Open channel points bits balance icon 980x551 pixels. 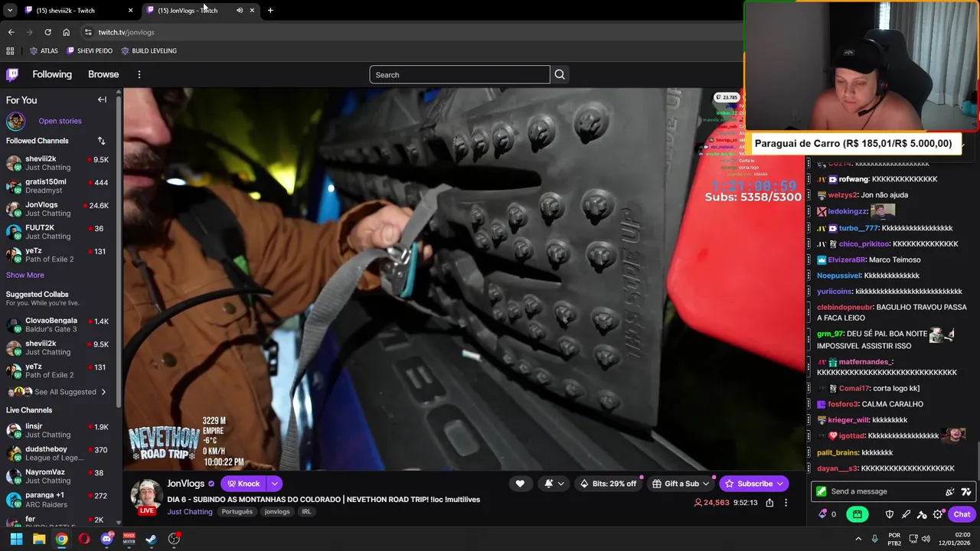pos(823,514)
